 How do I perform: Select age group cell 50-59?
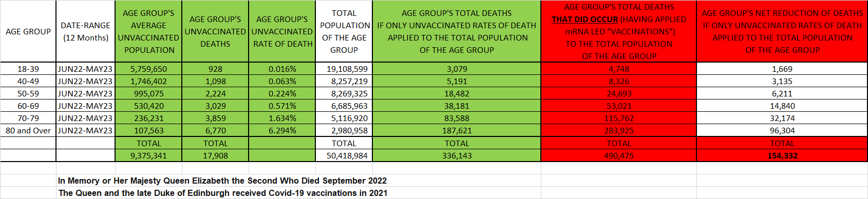pos(28,93)
